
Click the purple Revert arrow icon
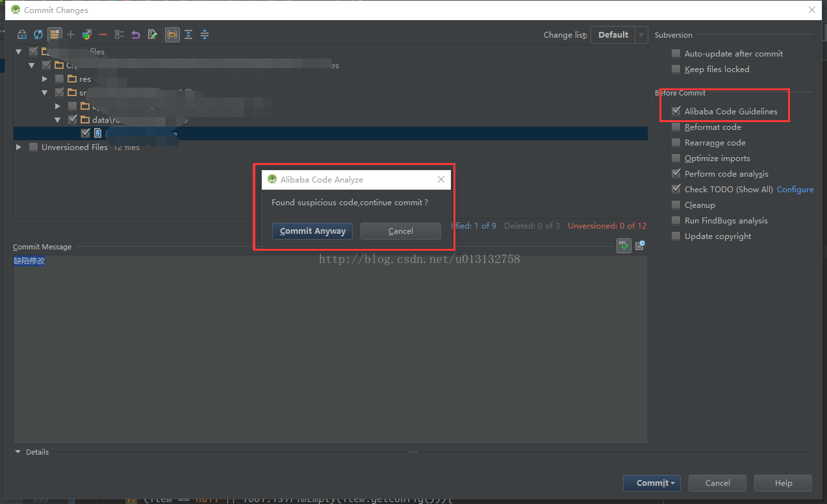coord(136,34)
